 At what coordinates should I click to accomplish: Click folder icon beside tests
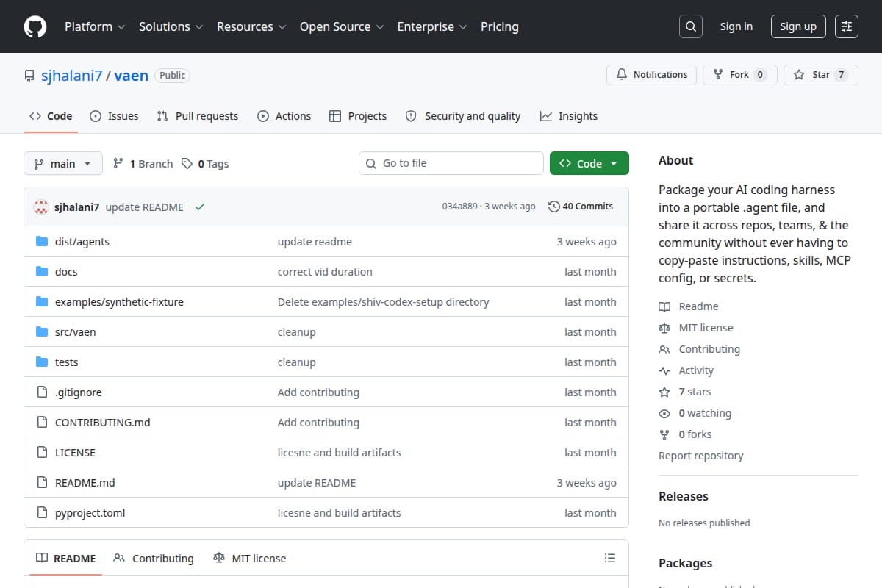tap(42, 362)
